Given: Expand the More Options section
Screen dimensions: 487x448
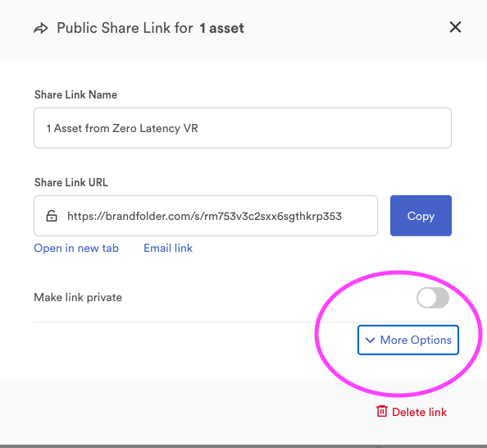Looking at the screenshot, I should 408,340.
